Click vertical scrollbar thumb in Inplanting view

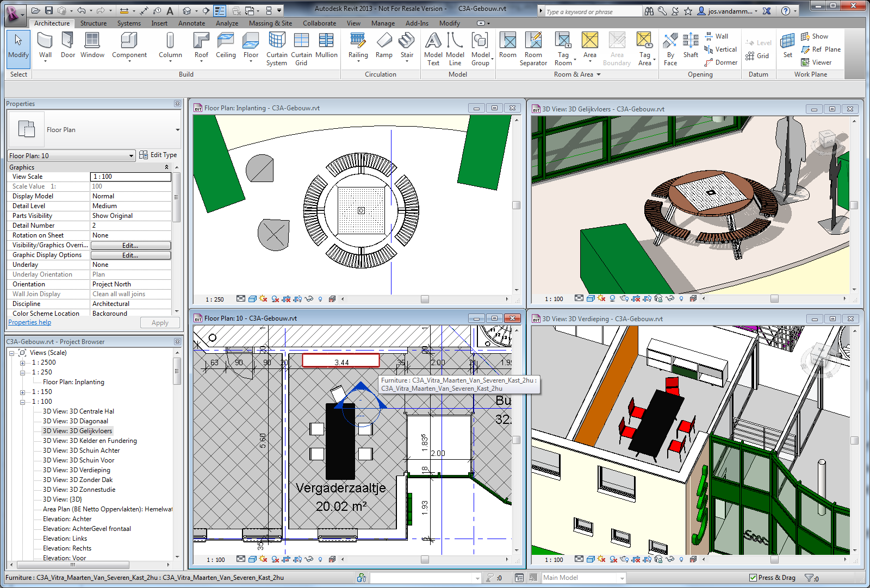coord(517,205)
